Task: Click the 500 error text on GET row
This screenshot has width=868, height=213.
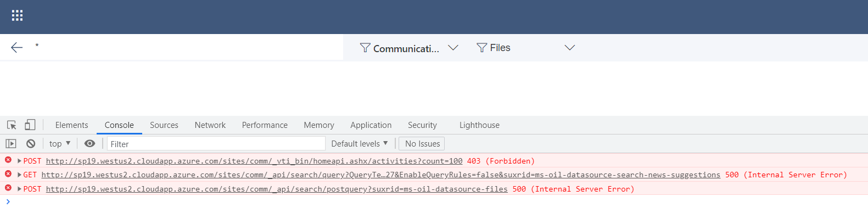Action: (786, 175)
